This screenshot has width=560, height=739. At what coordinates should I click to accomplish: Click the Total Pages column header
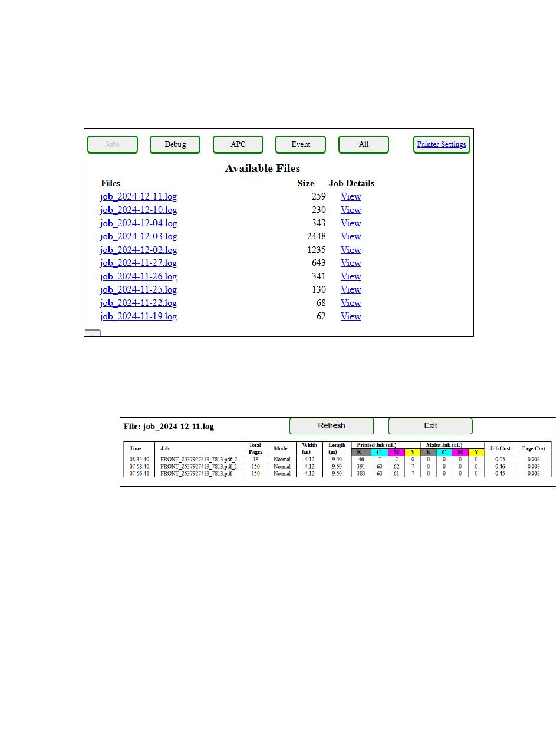(x=255, y=448)
